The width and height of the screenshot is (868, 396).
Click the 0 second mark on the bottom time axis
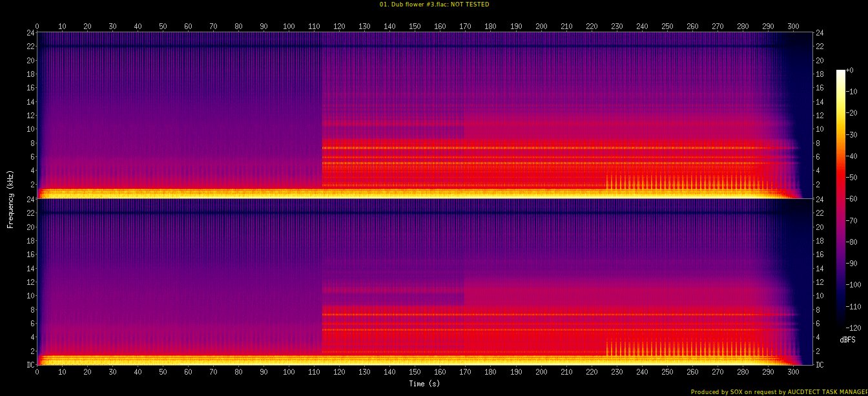(37, 372)
